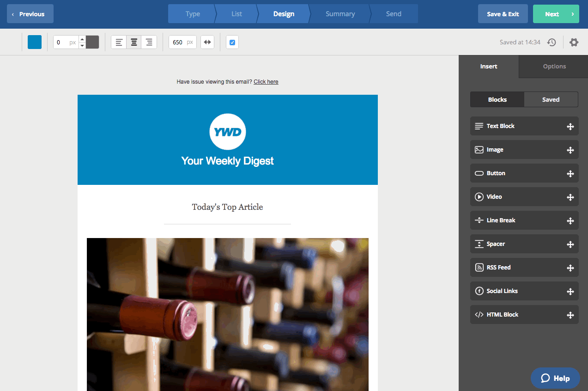The image size is (588, 391).
Task: Decrease border width with down stepper arrow
Action: pos(82,45)
